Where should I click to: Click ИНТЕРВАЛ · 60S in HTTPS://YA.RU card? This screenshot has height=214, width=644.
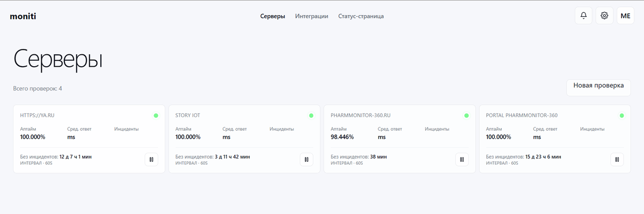36,163
